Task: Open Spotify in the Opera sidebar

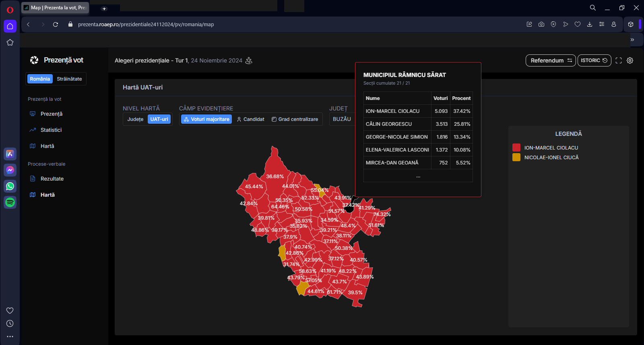Action: [10, 202]
